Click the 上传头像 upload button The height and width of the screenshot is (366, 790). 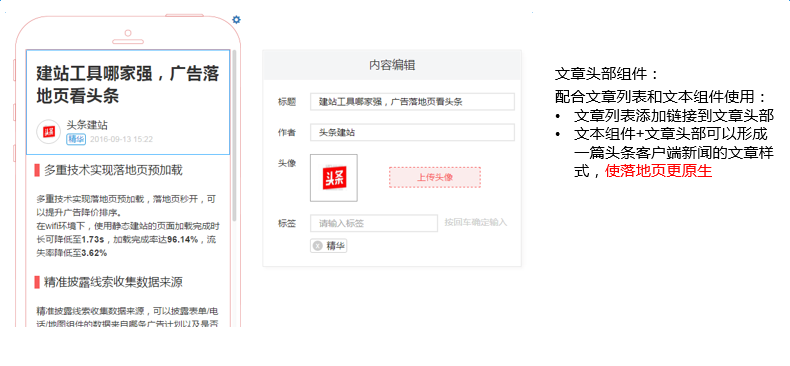click(435, 177)
